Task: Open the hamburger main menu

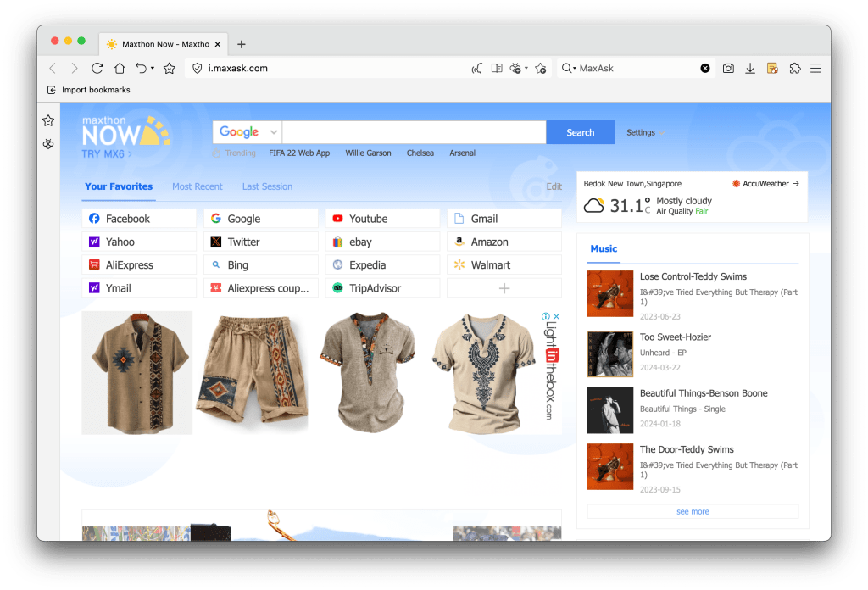Action: click(815, 68)
